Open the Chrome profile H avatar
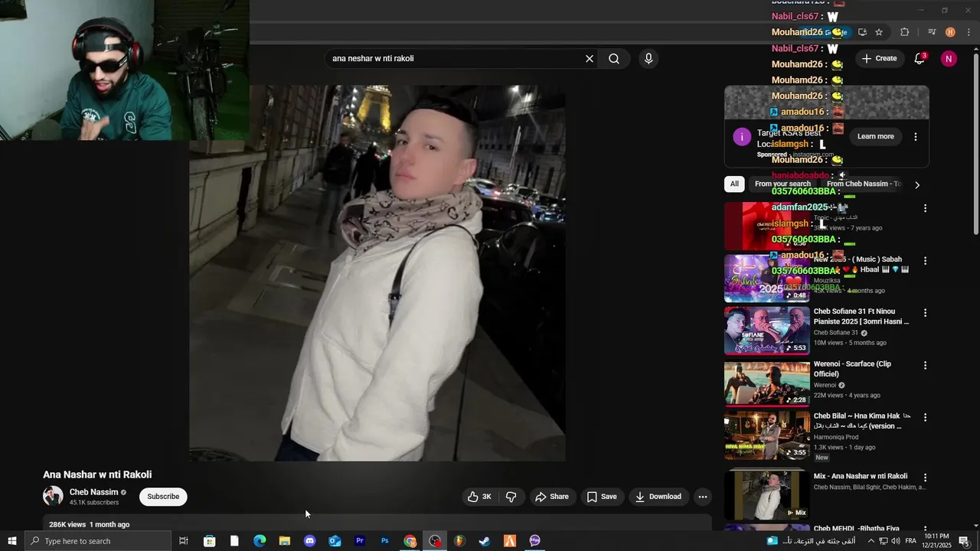Screen dimensions: 980x551 coord(950,32)
